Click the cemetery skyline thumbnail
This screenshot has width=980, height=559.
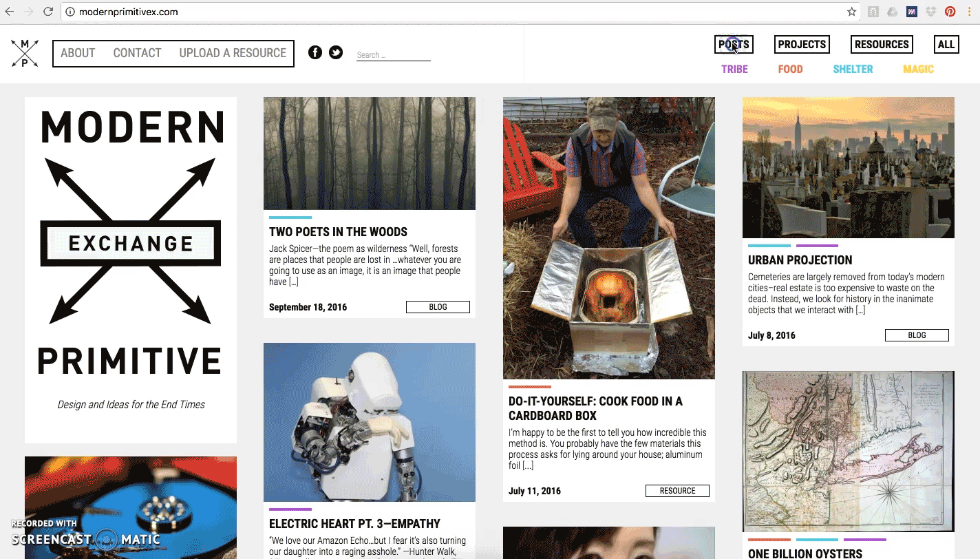(849, 167)
